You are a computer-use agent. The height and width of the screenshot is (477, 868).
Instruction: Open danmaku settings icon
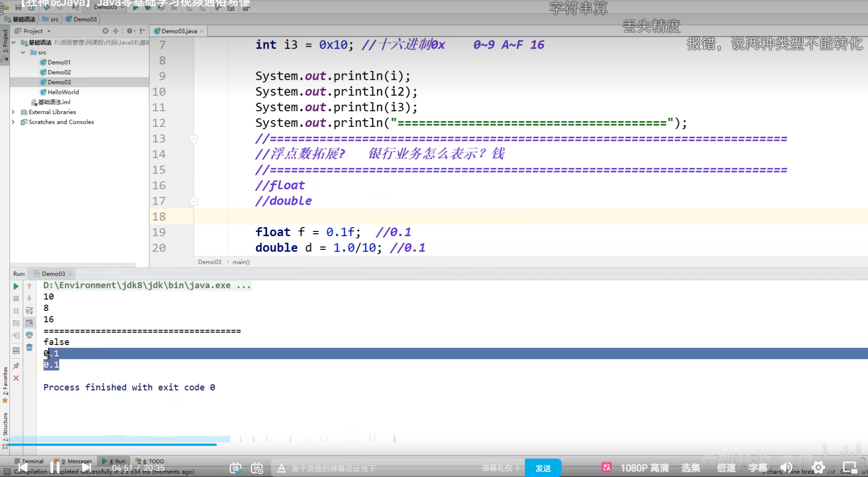click(257, 468)
